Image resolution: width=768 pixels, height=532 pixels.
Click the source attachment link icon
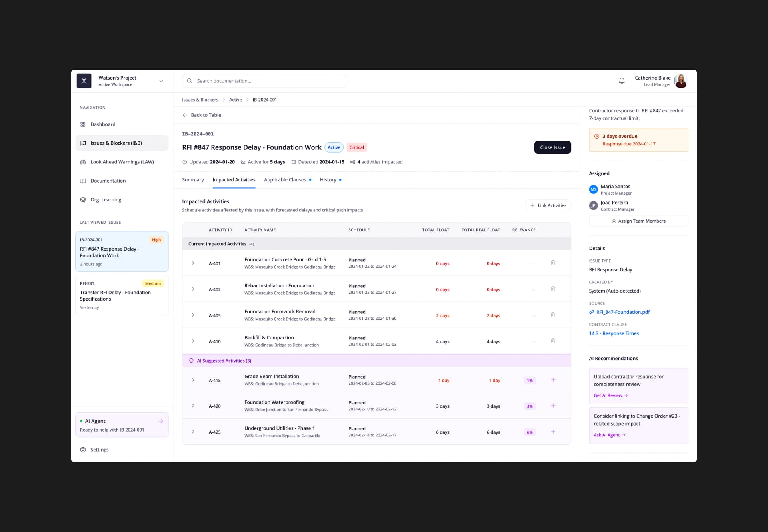[x=592, y=312]
